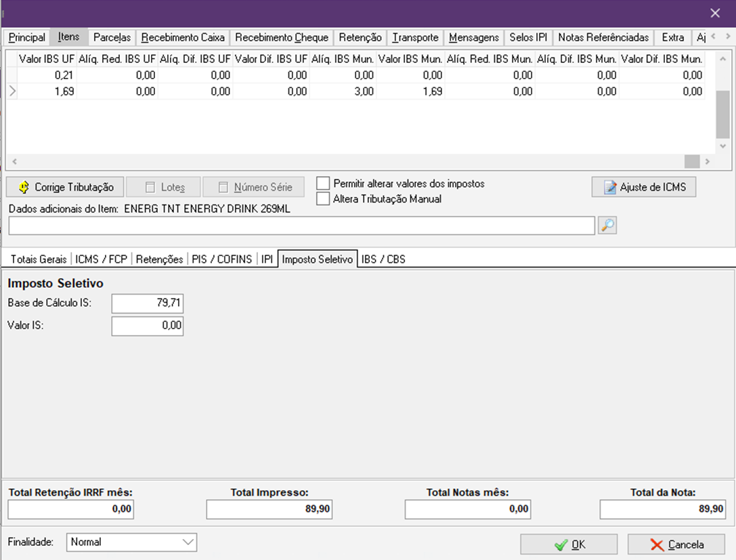Screen dimensions: 736x560
Task: Open Ajuste de ICMS
Action: point(643,187)
